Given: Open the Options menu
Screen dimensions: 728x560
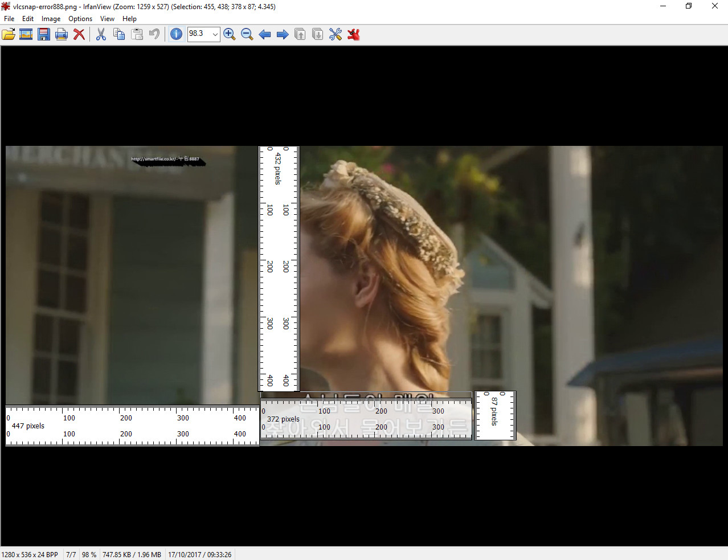Looking at the screenshot, I should 80,19.
